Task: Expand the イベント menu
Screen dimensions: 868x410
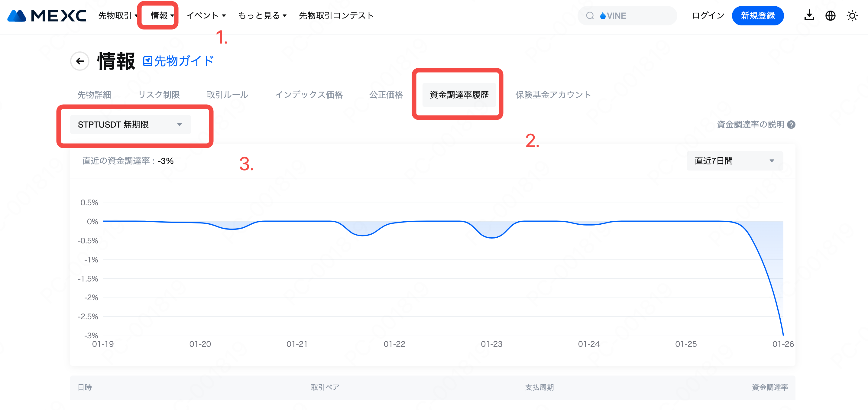Action: pos(206,15)
